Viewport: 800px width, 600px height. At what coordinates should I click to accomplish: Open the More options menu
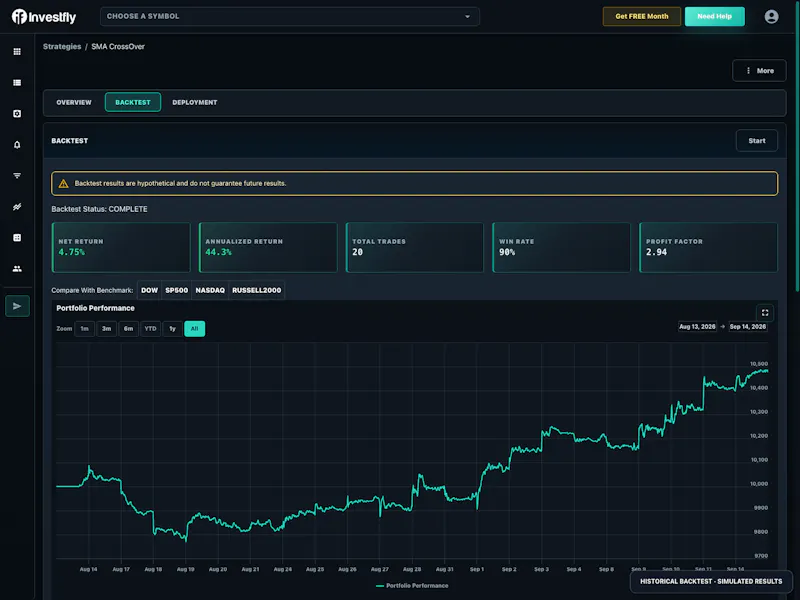[759, 71]
